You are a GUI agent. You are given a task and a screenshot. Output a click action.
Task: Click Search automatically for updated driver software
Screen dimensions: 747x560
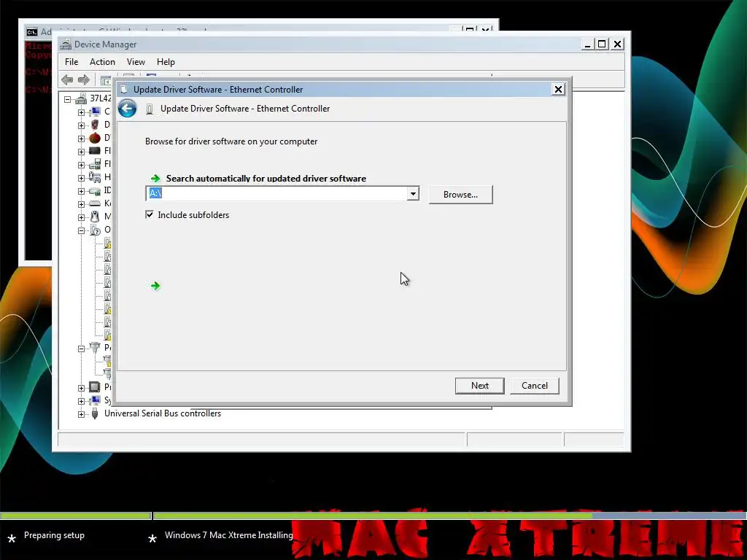pyautogui.click(x=266, y=179)
